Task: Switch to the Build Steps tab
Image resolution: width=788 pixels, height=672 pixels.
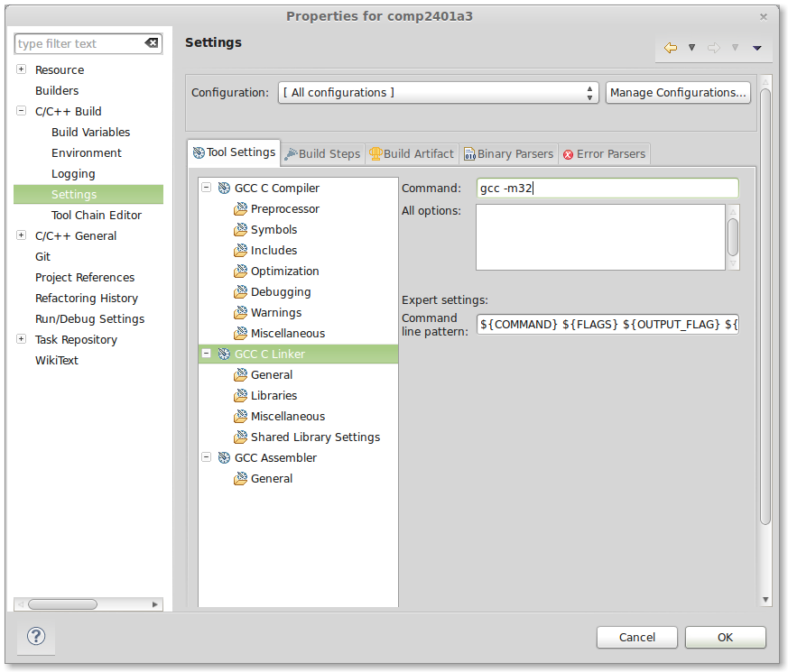Action: tap(322, 154)
